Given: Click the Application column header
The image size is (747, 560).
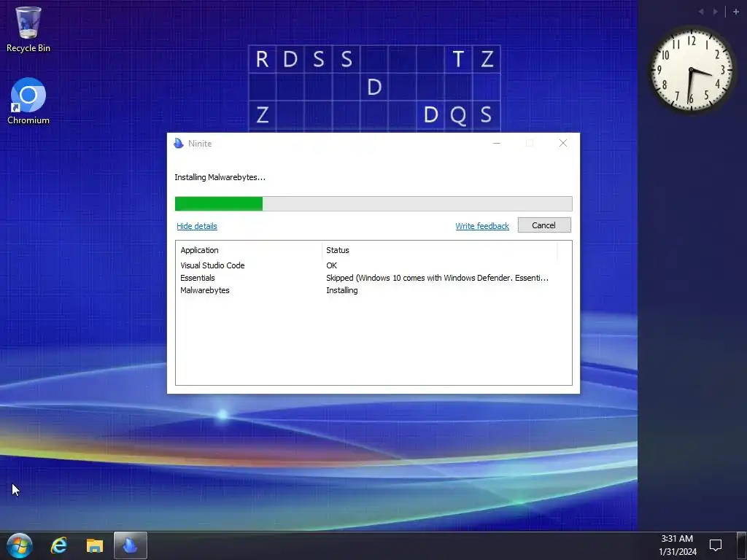Looking at the screenshot, I should [x=249, y=250].
